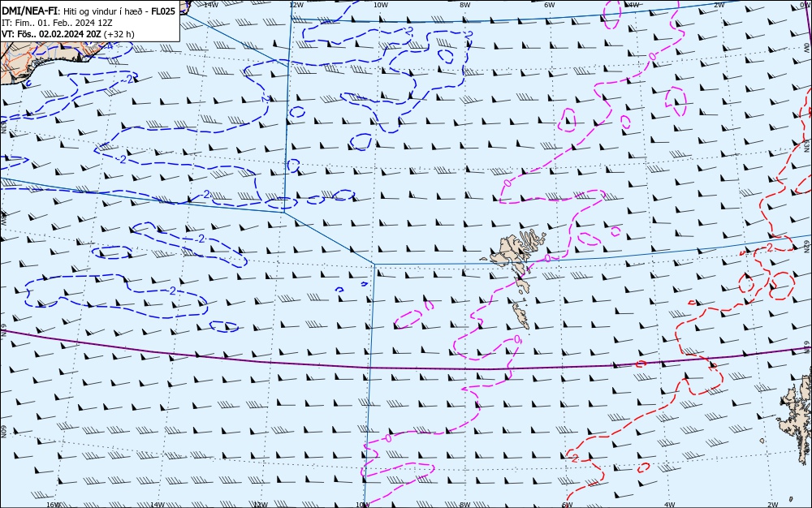Image resolution: width=812 pixels, height=508 pixels.
Task: Select the "FL025" flight level label
Action: pyautogui.click(x=163, y=11)
